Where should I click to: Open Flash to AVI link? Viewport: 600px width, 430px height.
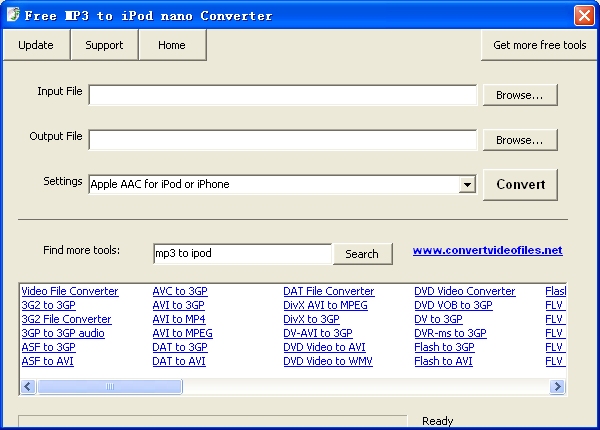[443, 361]
